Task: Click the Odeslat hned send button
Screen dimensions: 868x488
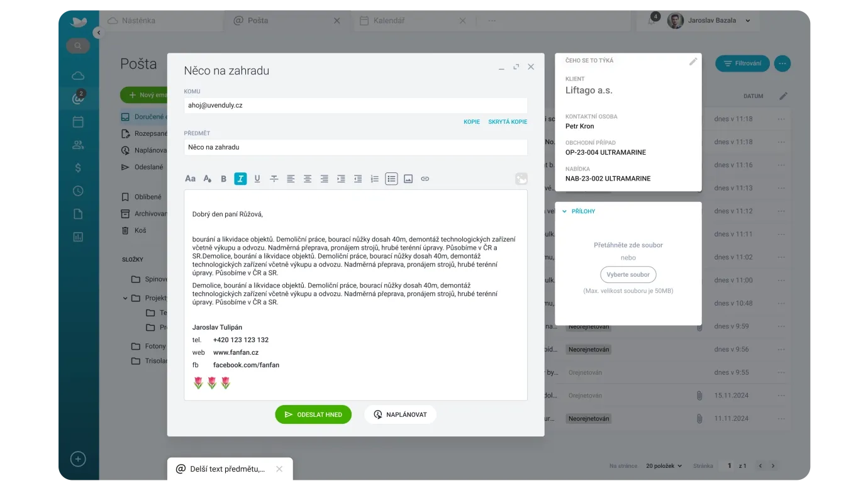Action: pos(313,414)
